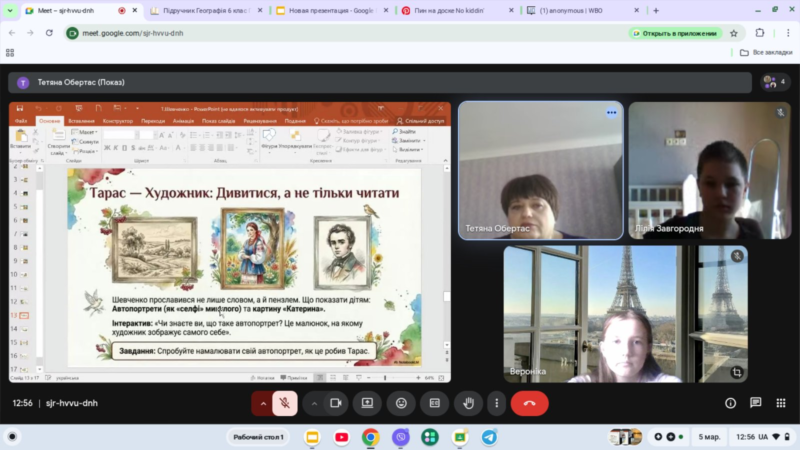Show the participants list icon
The image size is (800, 450).
[773, 82]
